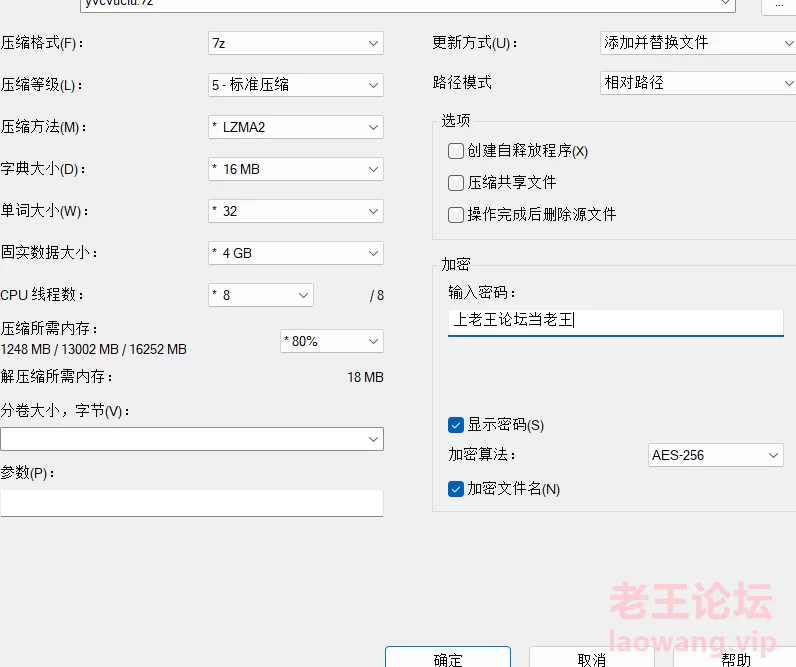Open the 80% memory usage dropdown
Viewport: 796px width, 667px height.
coord(332,341)
